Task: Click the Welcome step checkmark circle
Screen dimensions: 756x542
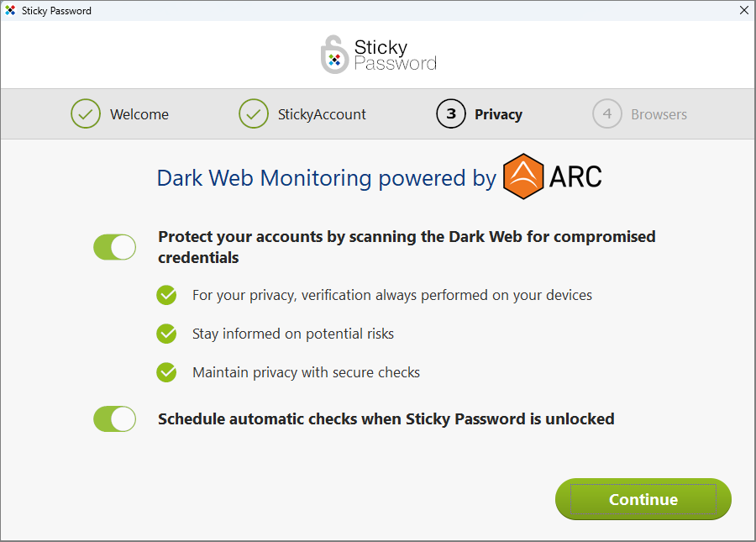Action: 85,113
